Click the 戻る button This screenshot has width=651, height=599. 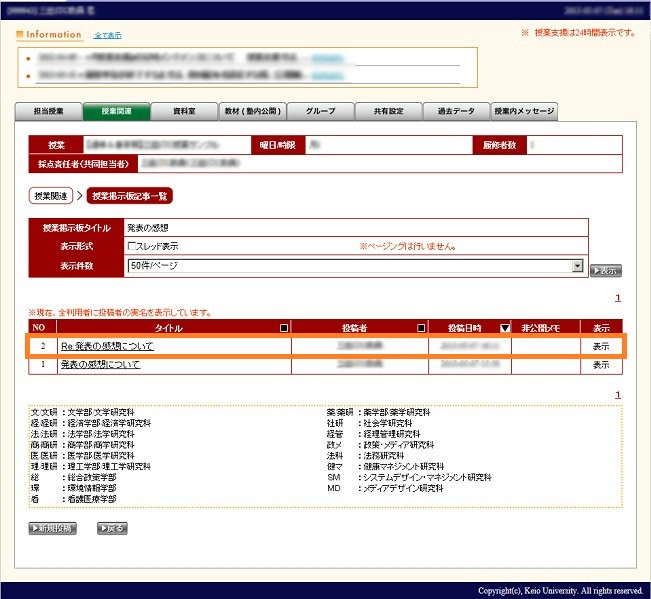112,528
